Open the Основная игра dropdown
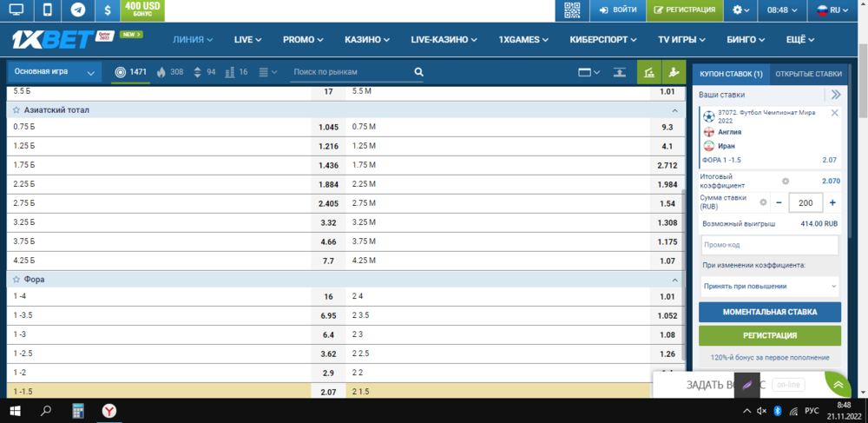Screen dimensions: 868x423 54,72
